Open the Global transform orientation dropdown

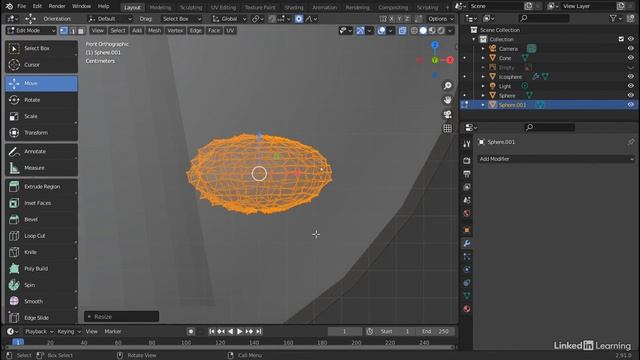229,19
